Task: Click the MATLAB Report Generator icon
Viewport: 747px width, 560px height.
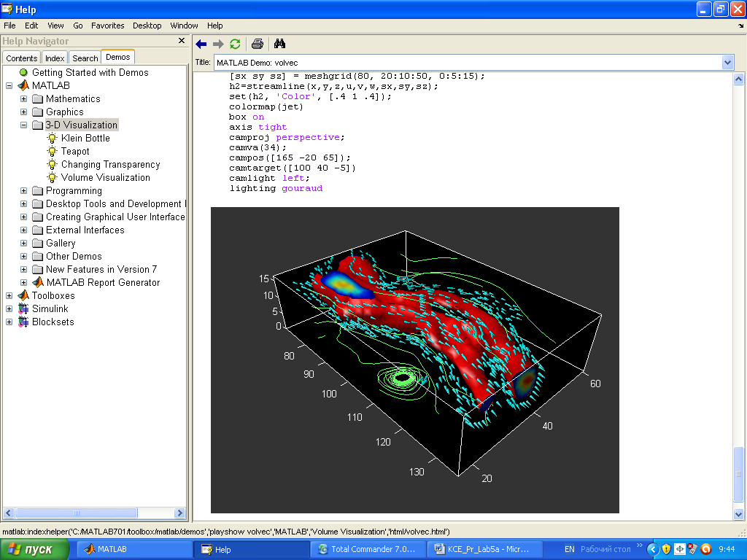Action: tap(38, 282)
